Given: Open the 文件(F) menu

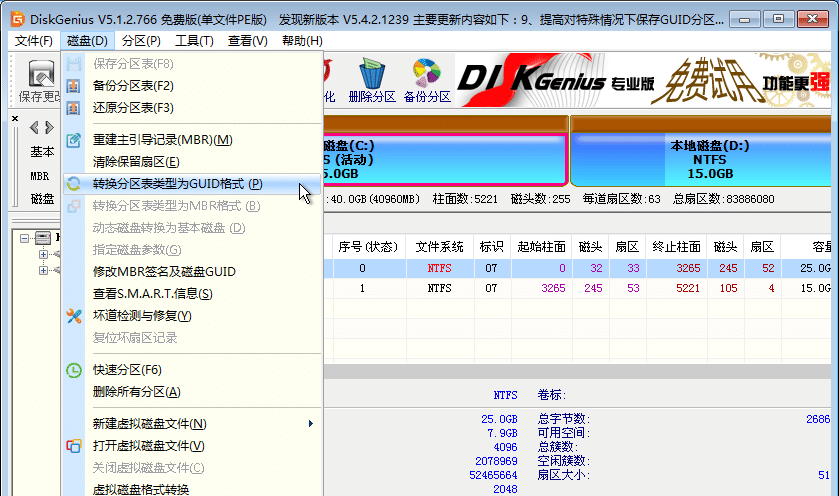Looking at the screenshot, I should [x=33, y=41].
